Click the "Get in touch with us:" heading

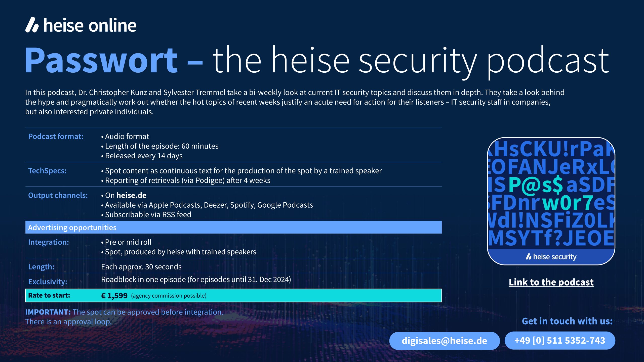(x=567, y=321)
